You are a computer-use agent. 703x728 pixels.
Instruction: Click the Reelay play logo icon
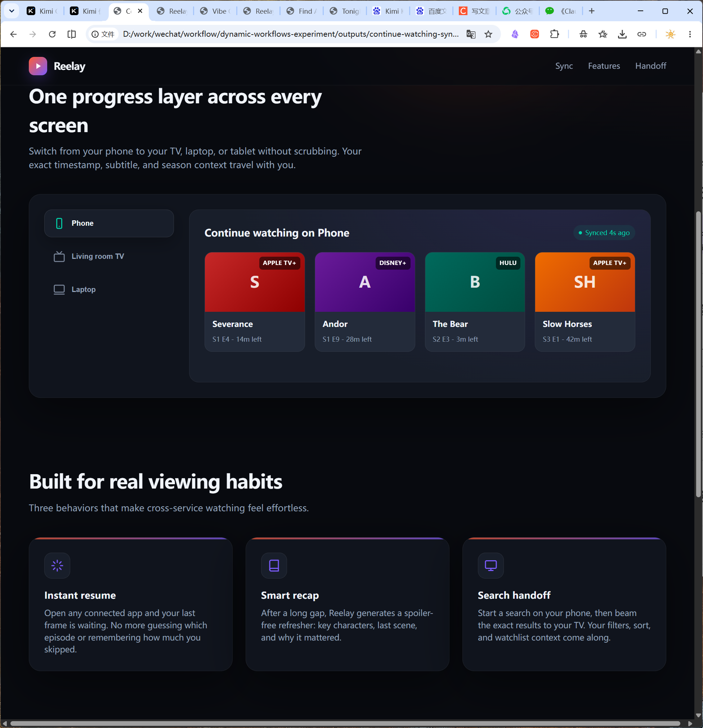[x=38, y=66]
